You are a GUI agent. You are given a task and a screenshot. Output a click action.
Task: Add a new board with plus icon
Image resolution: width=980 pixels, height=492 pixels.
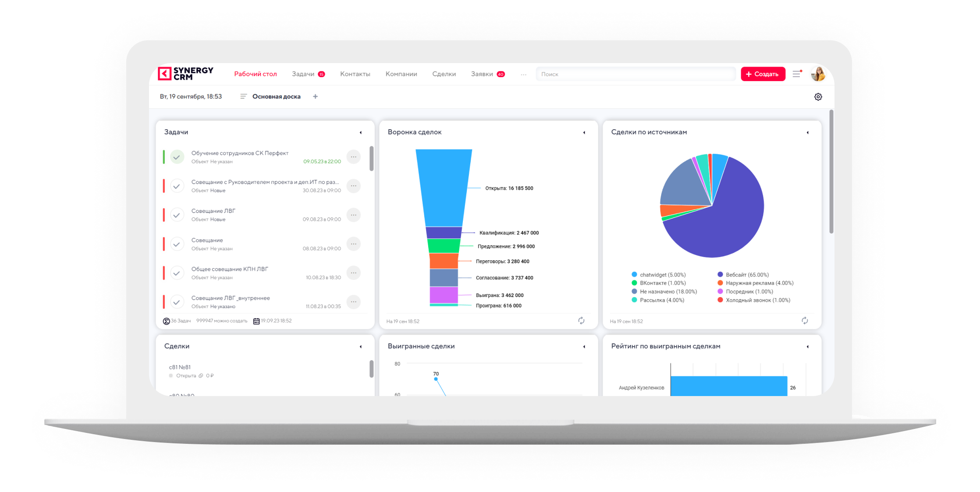click(x=315, y=96)
